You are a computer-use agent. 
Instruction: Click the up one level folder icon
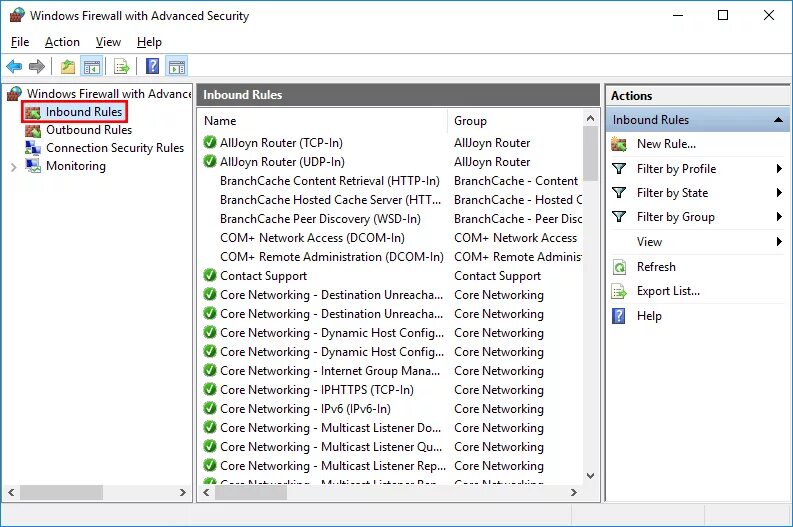coord(68,66)
